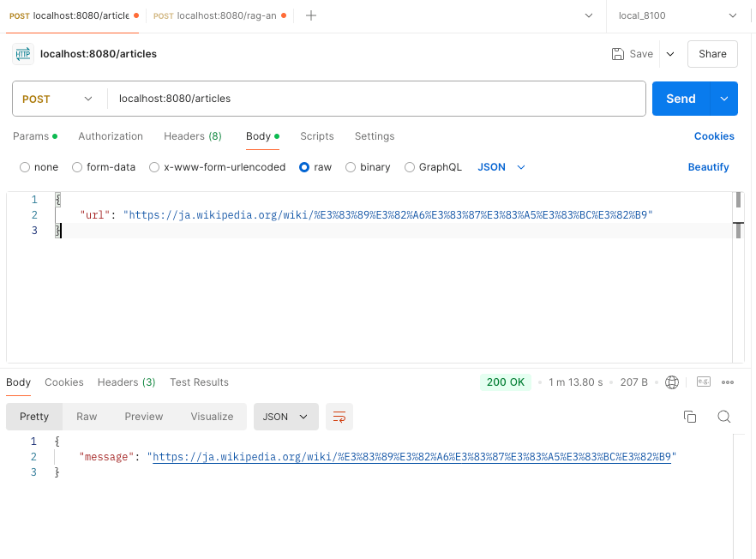Image resolution: width=756 pixels, height=559 pixels.
Task: Open the Scripts tab
Action: tap(317, 136)
